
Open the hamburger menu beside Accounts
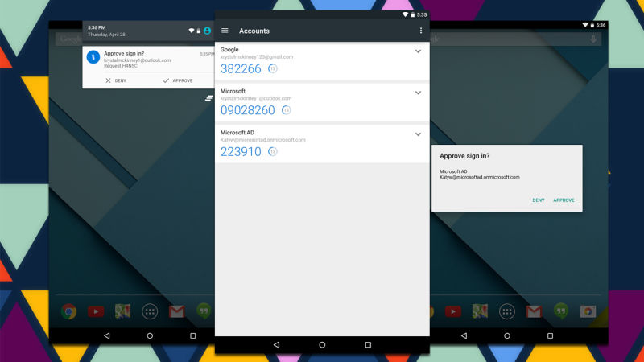(x=225, y=31)
